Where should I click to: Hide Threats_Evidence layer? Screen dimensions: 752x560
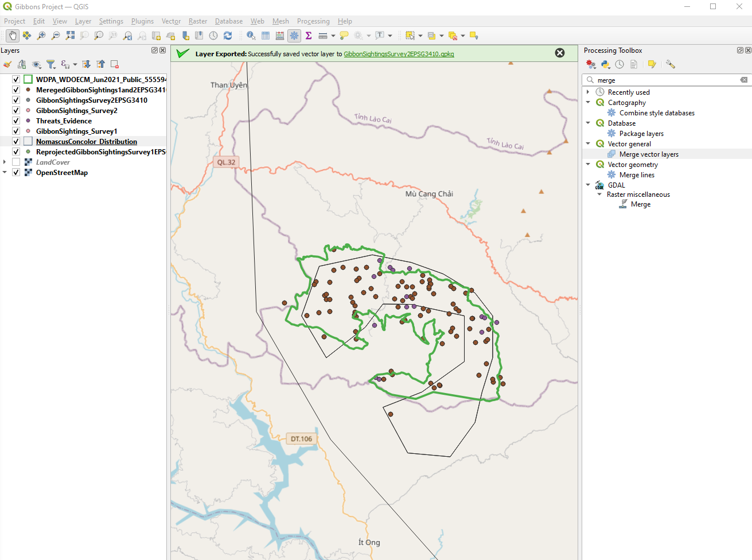pos(16,120)
